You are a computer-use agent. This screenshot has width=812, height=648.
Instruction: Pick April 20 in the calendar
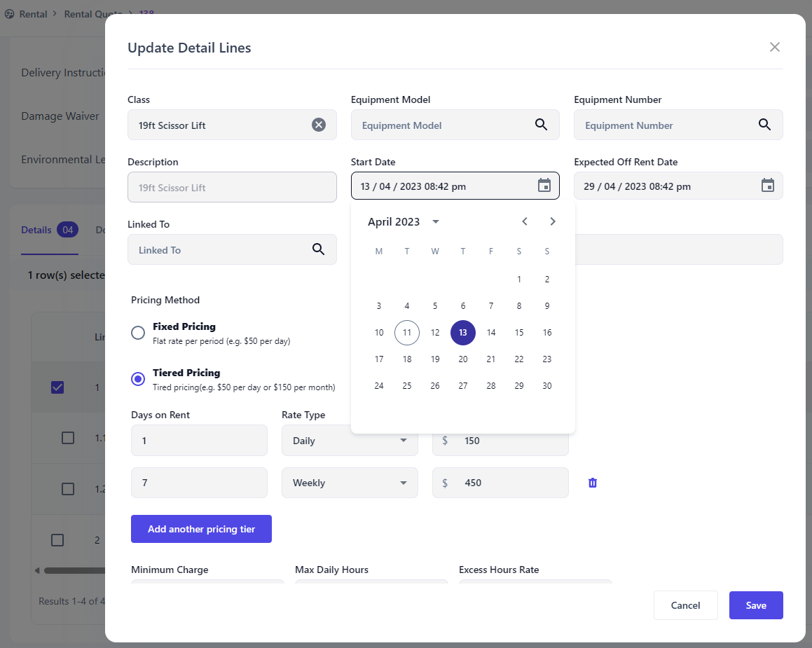[x=463, y=359]
